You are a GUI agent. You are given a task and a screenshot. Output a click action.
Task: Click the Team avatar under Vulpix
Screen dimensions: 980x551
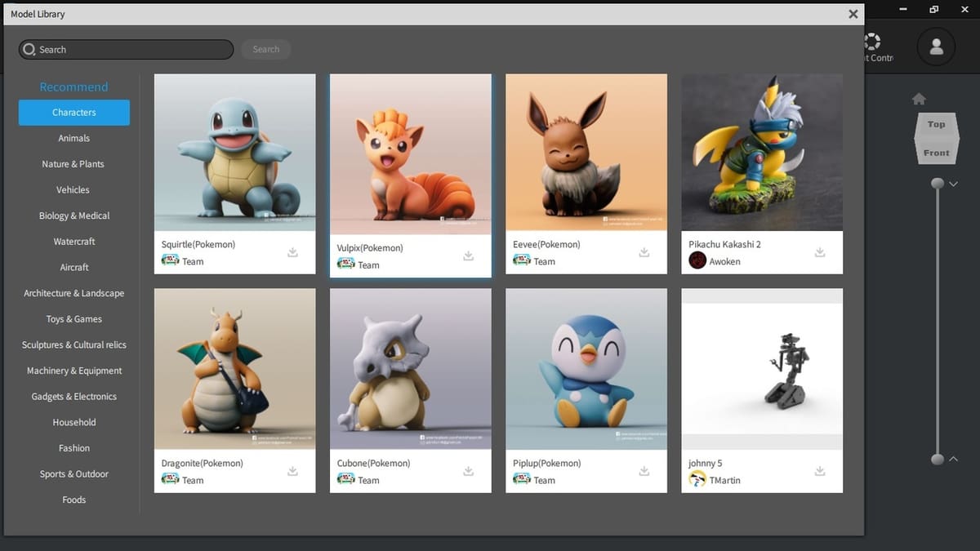tap(345, 264)
